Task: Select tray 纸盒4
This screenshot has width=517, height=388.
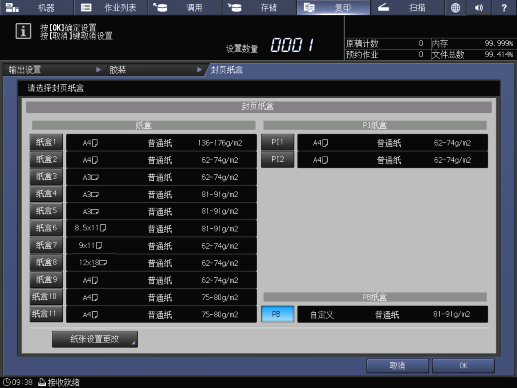Action: pos(46,194)
